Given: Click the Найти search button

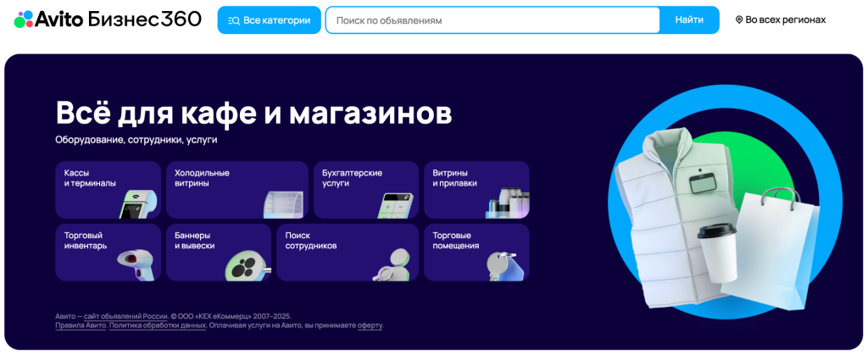Looking at the screenshot, I should [689, 20].
